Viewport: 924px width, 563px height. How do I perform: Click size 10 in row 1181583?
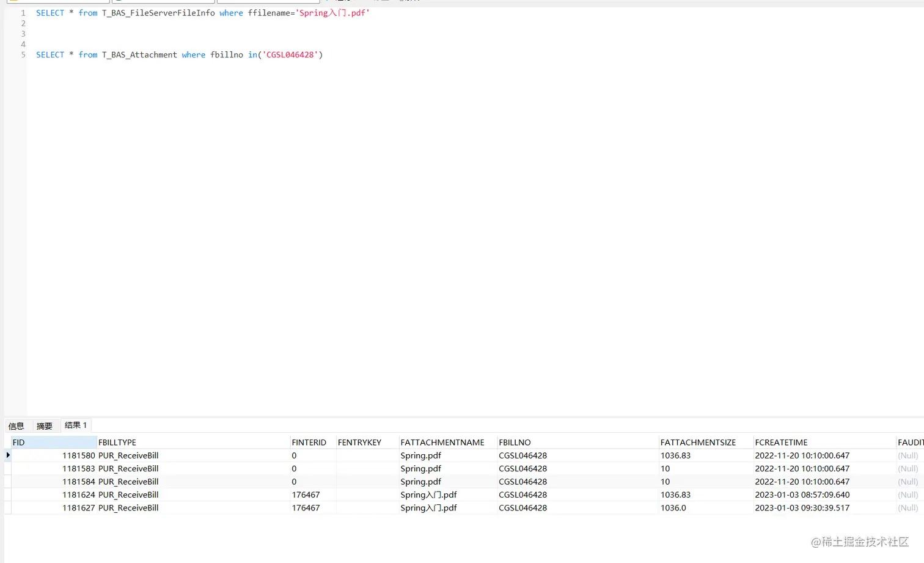[x=665, y=469]
